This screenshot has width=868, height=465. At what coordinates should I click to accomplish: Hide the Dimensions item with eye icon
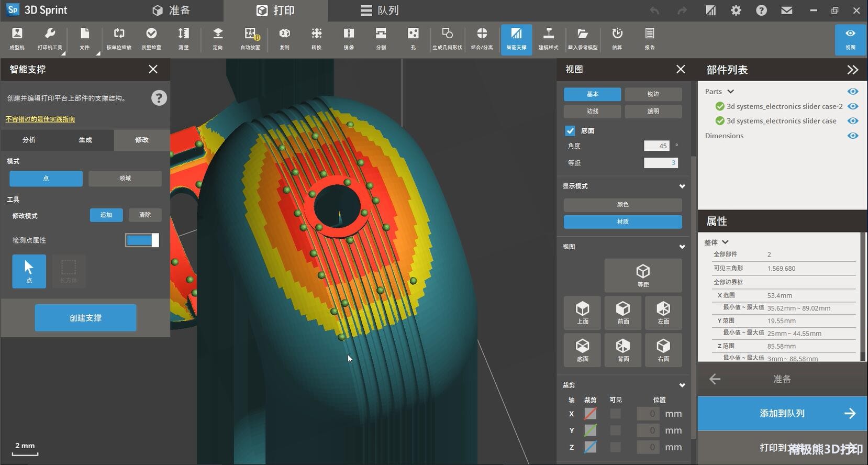853,136
